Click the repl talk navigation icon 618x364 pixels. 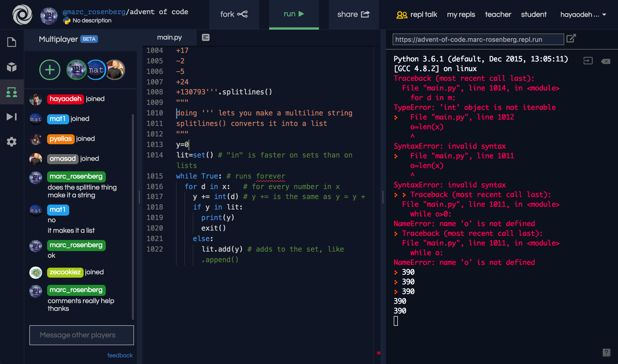pyautogui.click(x=400, y=14)
